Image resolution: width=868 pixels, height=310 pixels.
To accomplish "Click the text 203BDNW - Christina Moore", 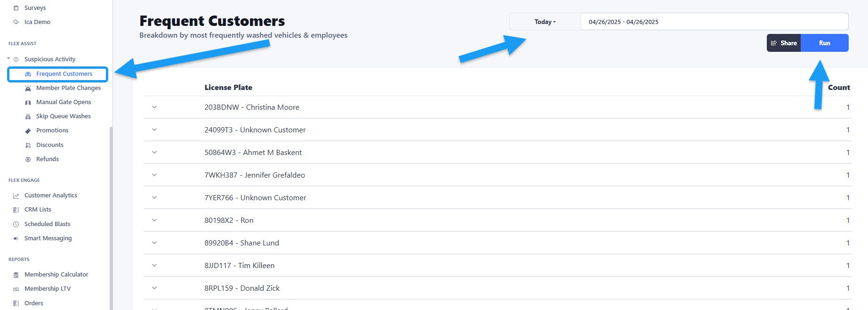I will [252, 107].
